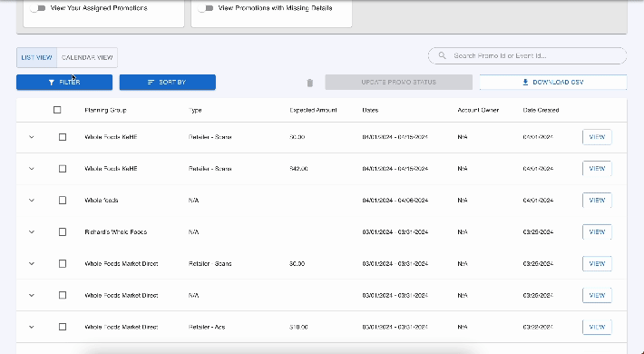This screenshot has height=354, width=644.
Task: Enable View Promotions with Missing Details switch
Action: pyautogui.click(x=206, y=8)
